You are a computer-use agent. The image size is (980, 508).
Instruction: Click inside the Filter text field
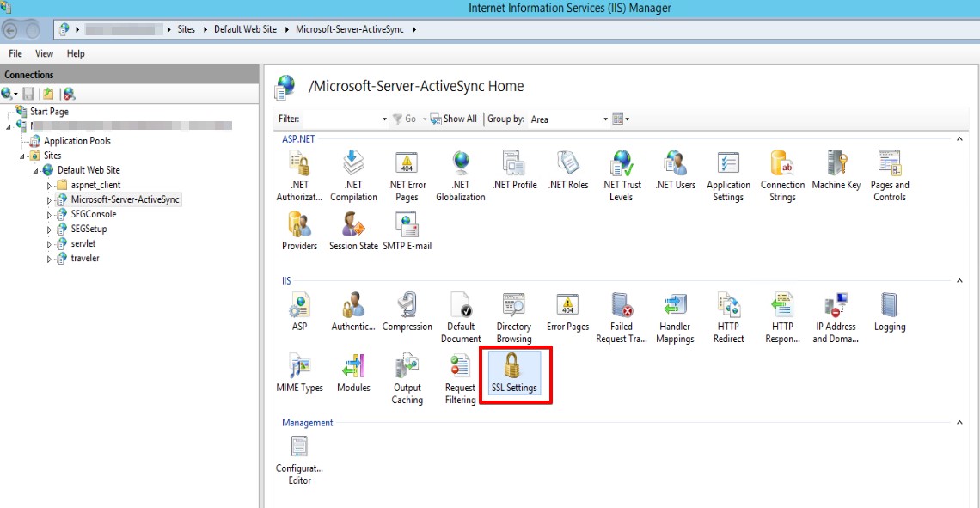coord(340,119)
